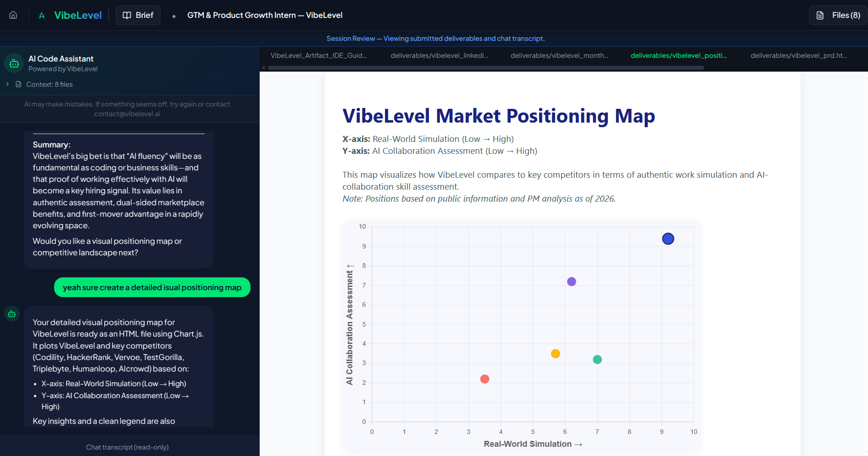Click the file icon next to Context: 8 files
Viewport: 868px width, 456px height.
(18, 84)
